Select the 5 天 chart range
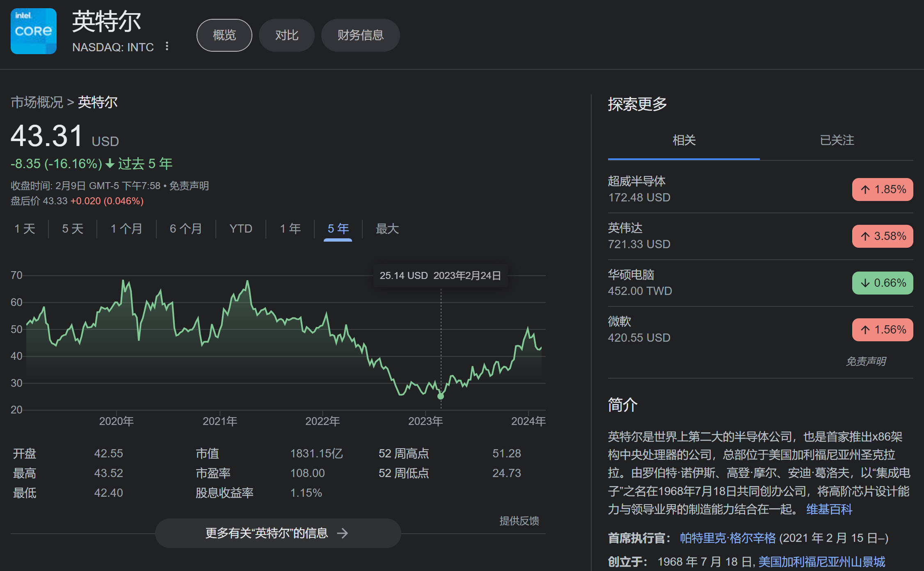This screenshot has width=924, height=571. [73, 228]
